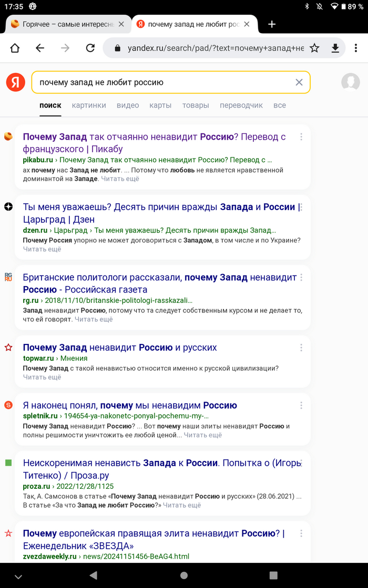Click the Российская газета favicon
The width and height of the screenshot is (368, 588).
(x=8, y=277)
